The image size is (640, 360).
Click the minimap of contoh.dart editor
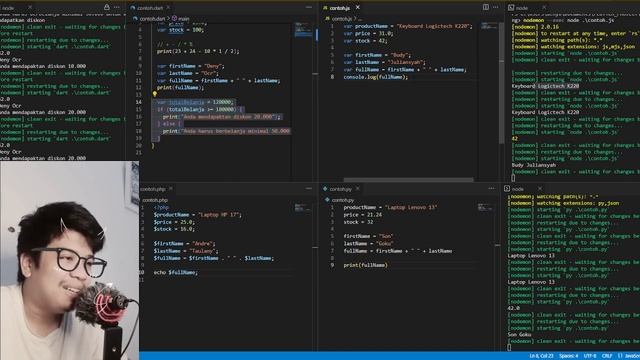point(303,30)
